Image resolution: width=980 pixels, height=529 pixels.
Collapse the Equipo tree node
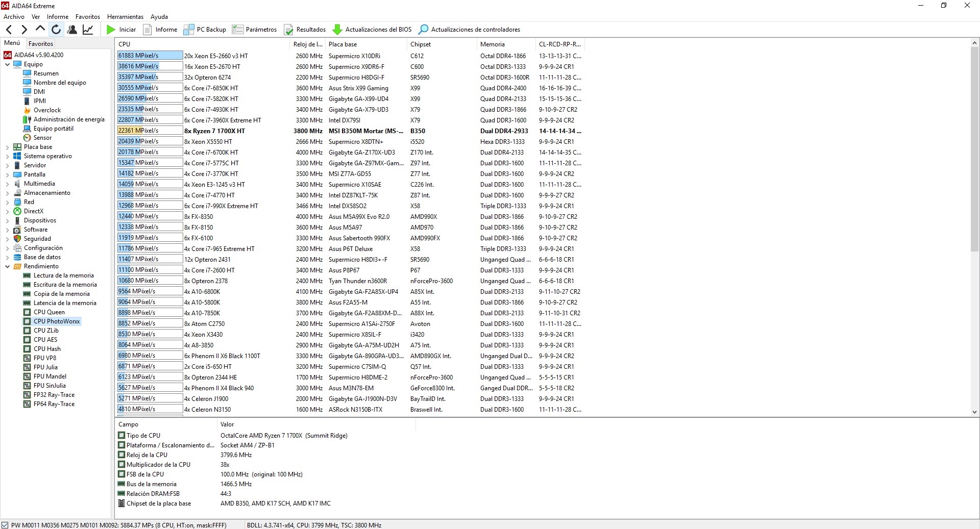tap(7, 64)
